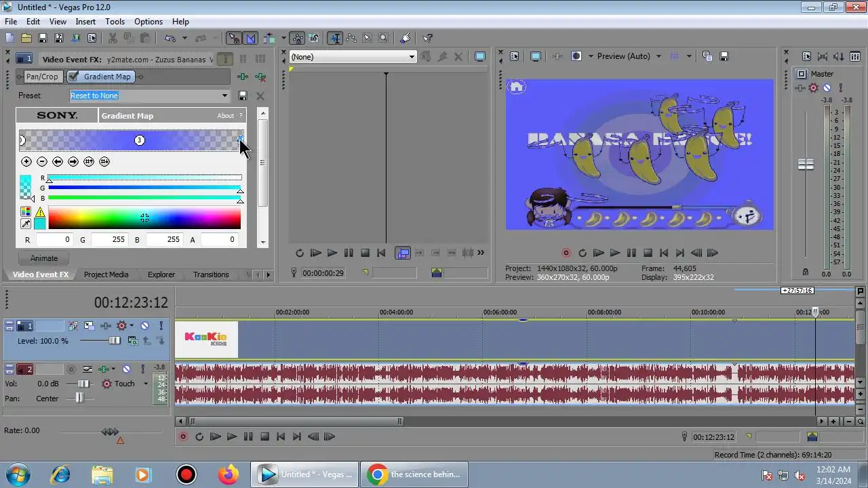
Task: Open automation settings arrow on video track 1
Action: pyautogui.click(x=132, y=326)
